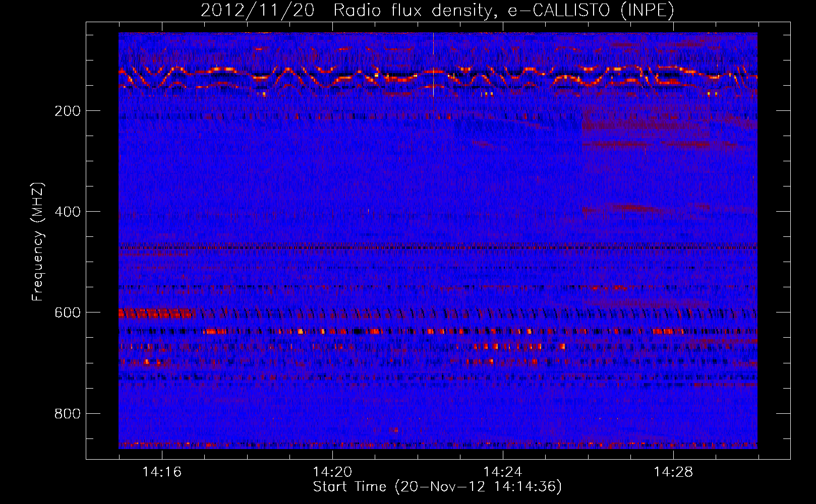Click the 'Start Time (20-Nov-12 14:14:36)' label
The height and width of the screenshot is (504, 816).
pyautogui.click(x=437, y=487)
